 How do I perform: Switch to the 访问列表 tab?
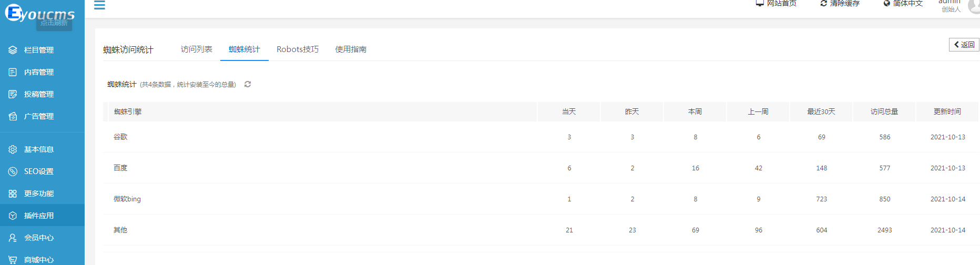197,49
